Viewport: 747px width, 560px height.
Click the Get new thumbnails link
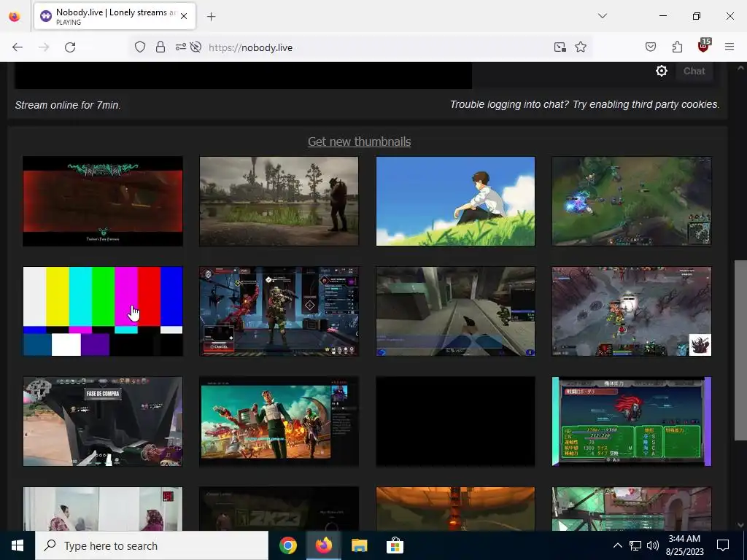(359, 141)
